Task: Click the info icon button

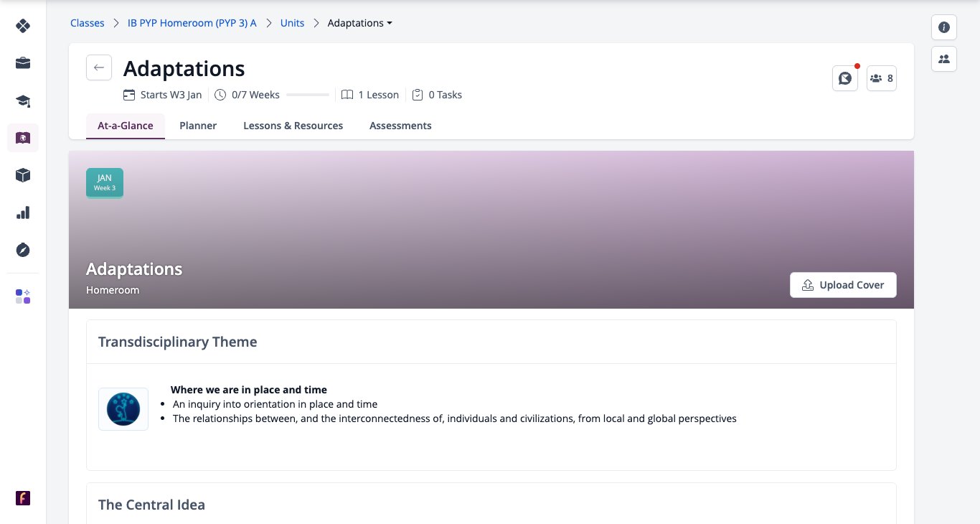Action: (x=944, y=27)
